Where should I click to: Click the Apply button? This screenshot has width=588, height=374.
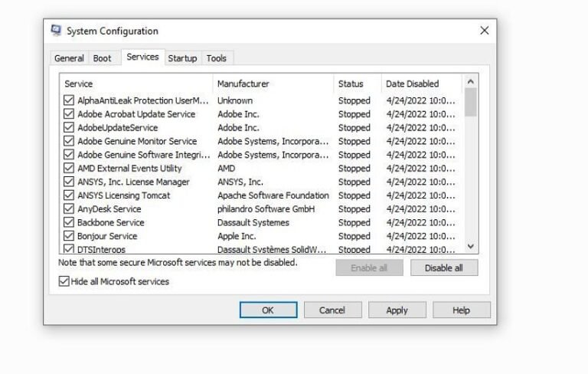397,310
